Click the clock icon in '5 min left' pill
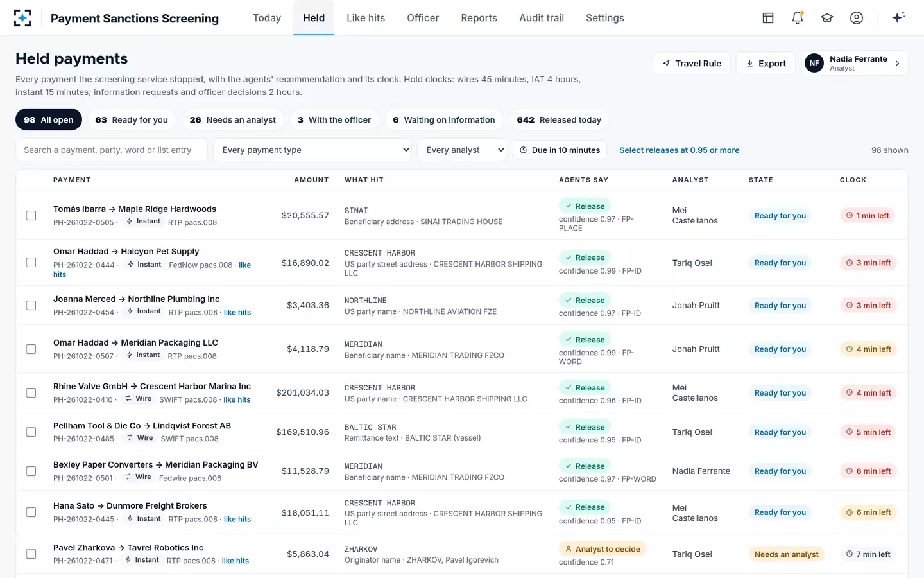The height and width of the screenshot is (578, 924). [850, 432]
